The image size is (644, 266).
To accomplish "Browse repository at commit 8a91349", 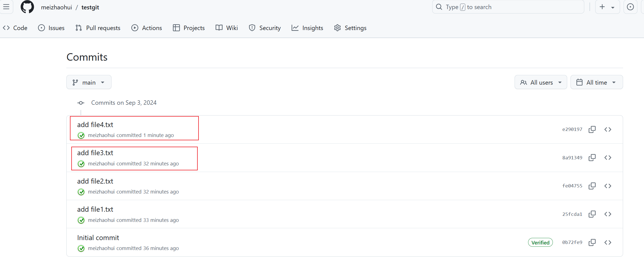I will point(608,158).
